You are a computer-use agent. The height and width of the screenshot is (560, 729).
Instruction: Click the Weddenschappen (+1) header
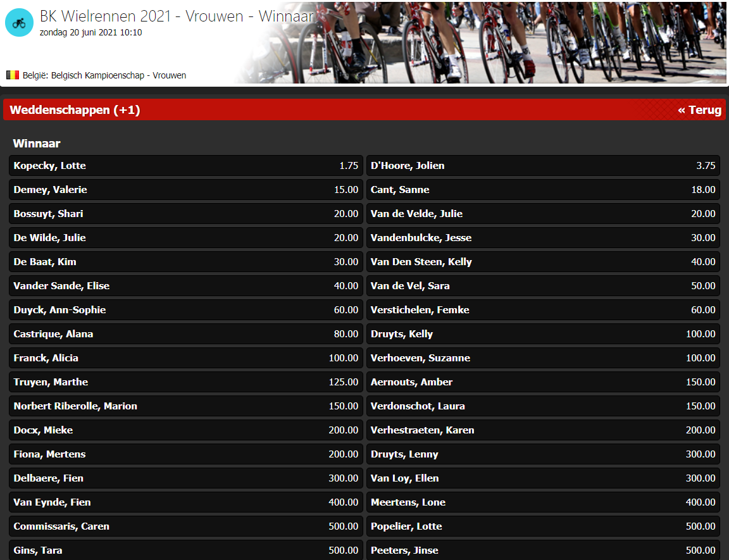coord(75,110)
